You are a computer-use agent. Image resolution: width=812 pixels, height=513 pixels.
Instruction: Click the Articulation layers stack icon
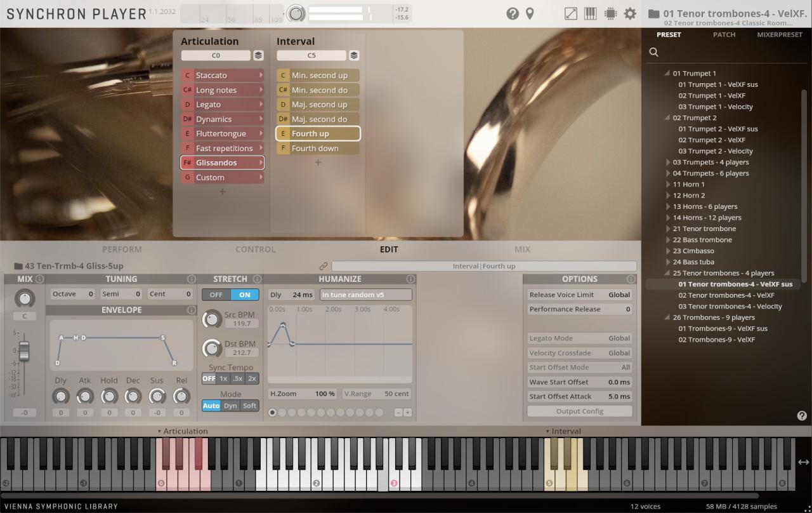(x=258, y=55)
